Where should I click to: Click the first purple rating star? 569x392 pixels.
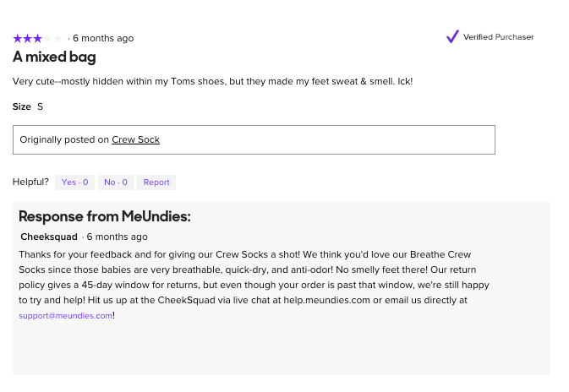17,38
